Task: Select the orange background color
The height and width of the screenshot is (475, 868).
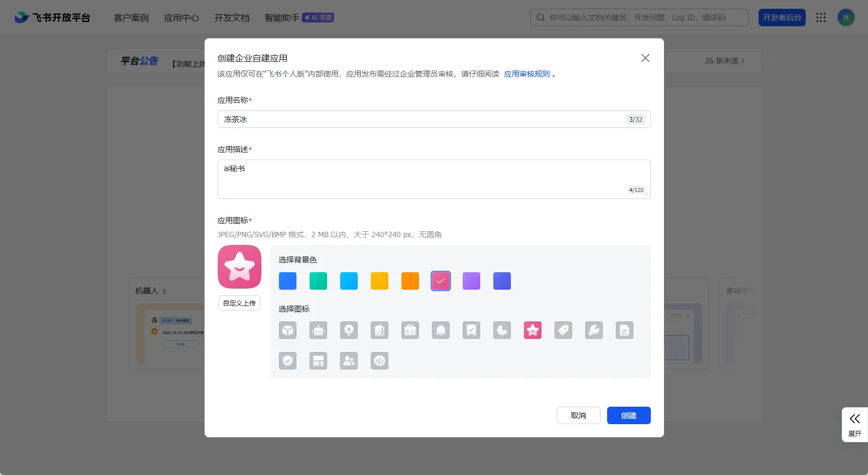Action: click(x=410, y=281)
